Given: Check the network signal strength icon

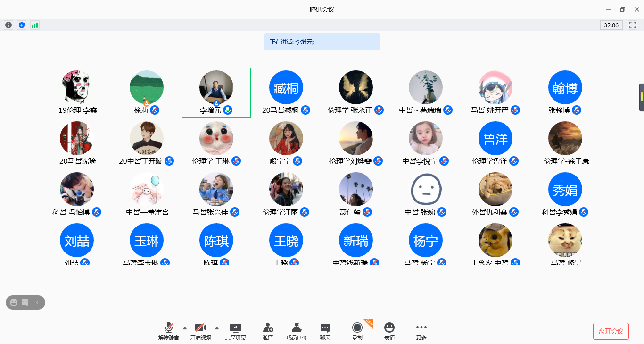Looking at the screenshot, I should click(34, 25).
